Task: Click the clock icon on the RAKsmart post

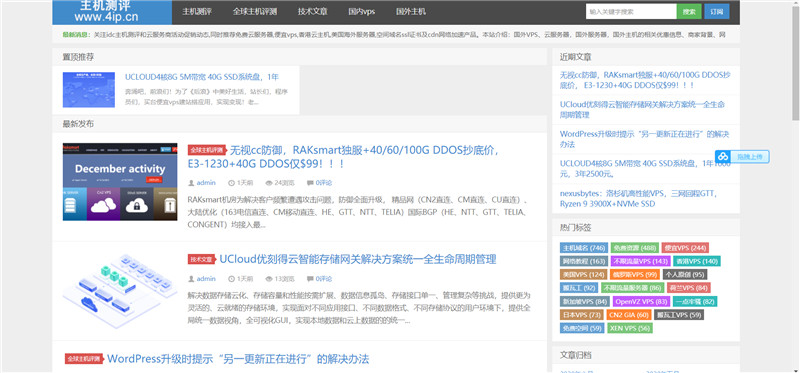Action: pos(231,183)
